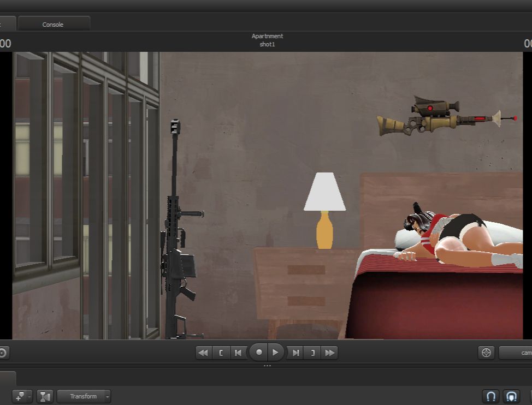Click the partly visible cam button
Screen dimensions: 532x405
click(516, 353)
